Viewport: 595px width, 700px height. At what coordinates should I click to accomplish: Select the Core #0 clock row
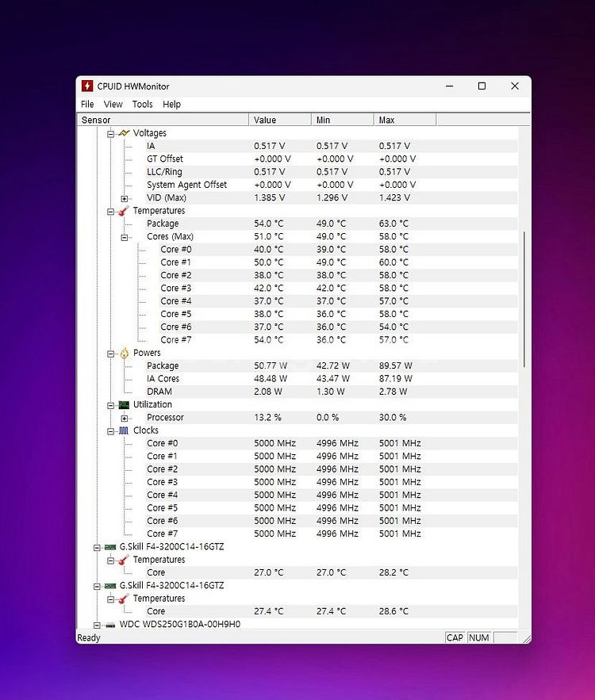point(331,444)
